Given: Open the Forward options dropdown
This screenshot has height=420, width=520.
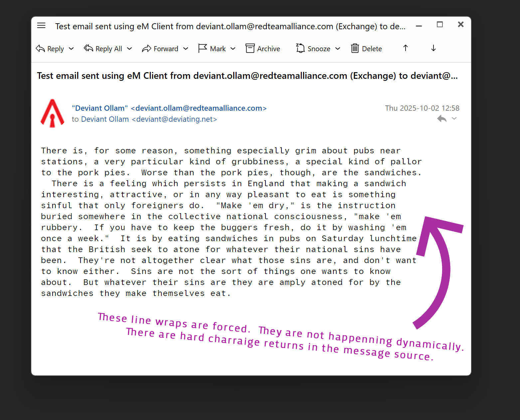Looking at the screenshot, I should click(186, 49).
